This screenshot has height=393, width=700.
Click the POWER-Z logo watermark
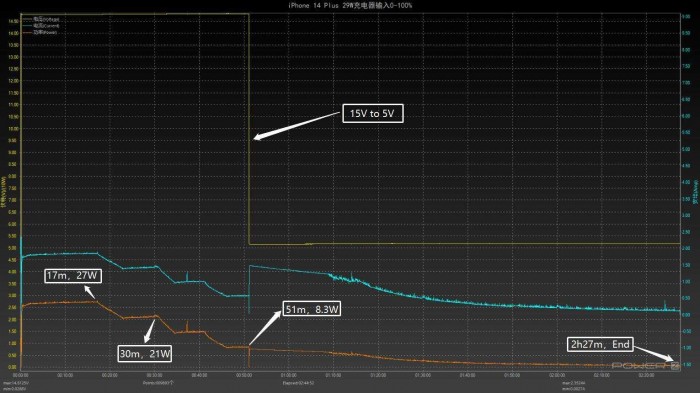click(645, 366)
